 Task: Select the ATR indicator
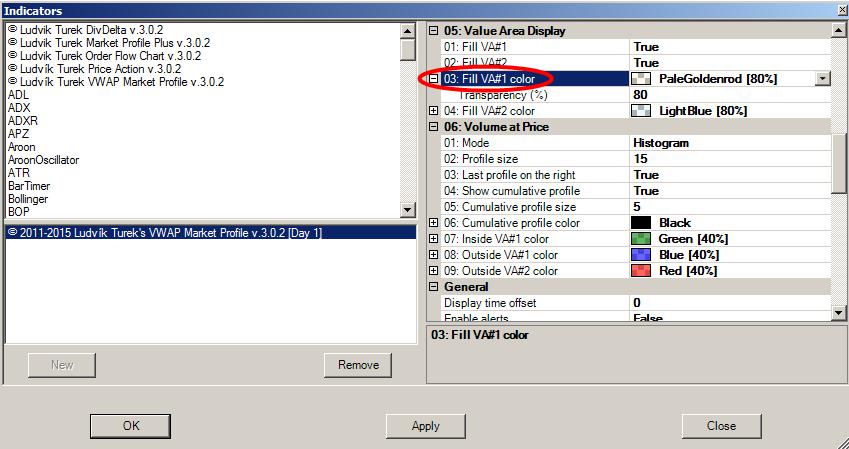coord(18,173)
